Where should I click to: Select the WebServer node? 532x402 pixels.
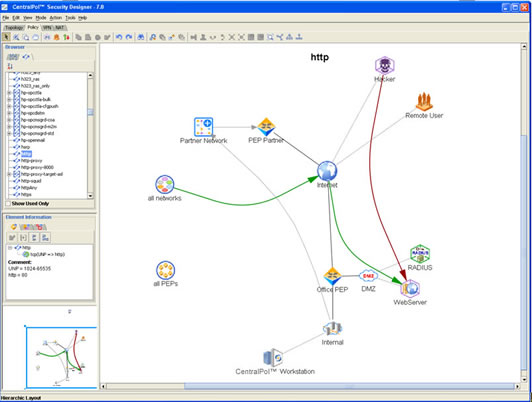click(411, 289)
